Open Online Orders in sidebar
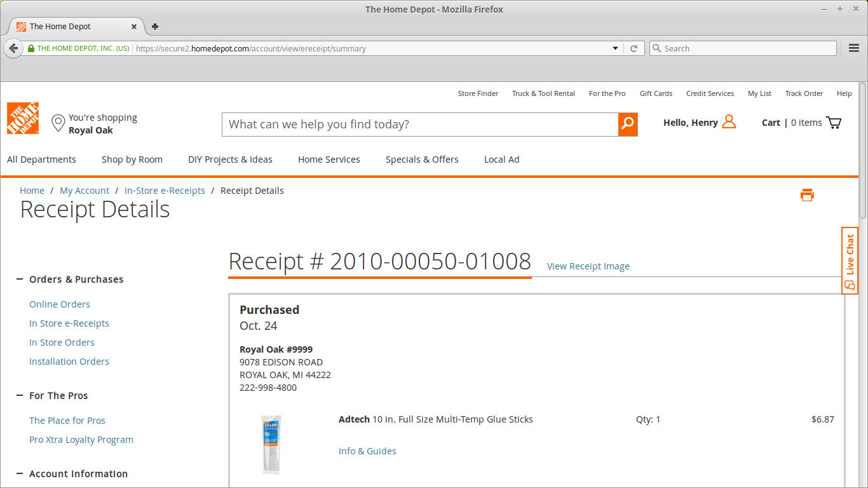This screenshot has height=488, width=868. click(x=60, y=304)
